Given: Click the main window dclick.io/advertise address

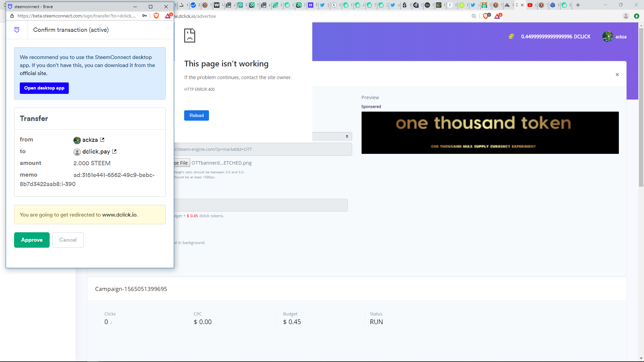Looking at the screenshot, I should pyautogui.click(x=195, y=16).
